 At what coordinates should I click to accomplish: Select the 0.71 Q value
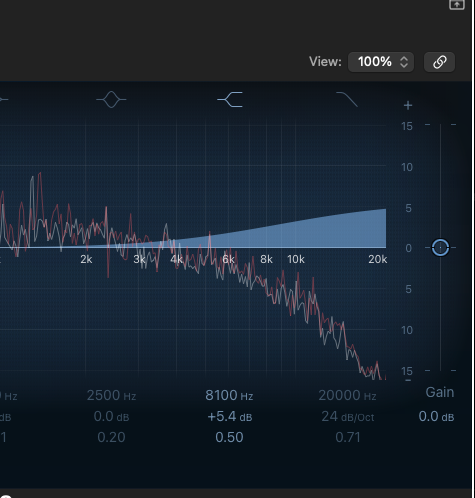(348, 437)
